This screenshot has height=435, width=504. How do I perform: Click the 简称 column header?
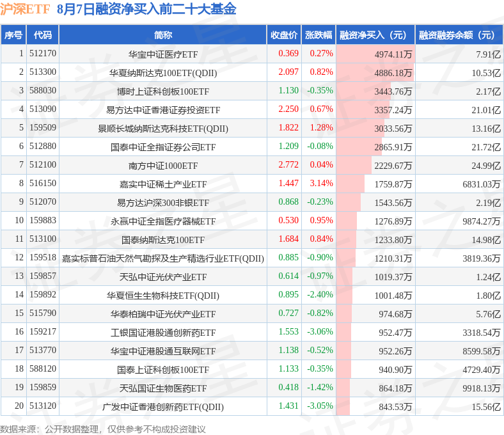click(163, 35)
